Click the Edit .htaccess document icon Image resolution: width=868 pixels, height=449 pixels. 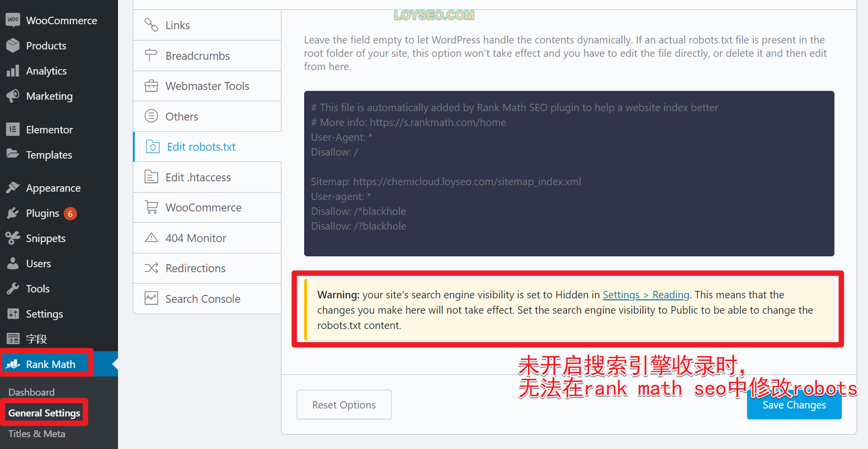(151, 177)
